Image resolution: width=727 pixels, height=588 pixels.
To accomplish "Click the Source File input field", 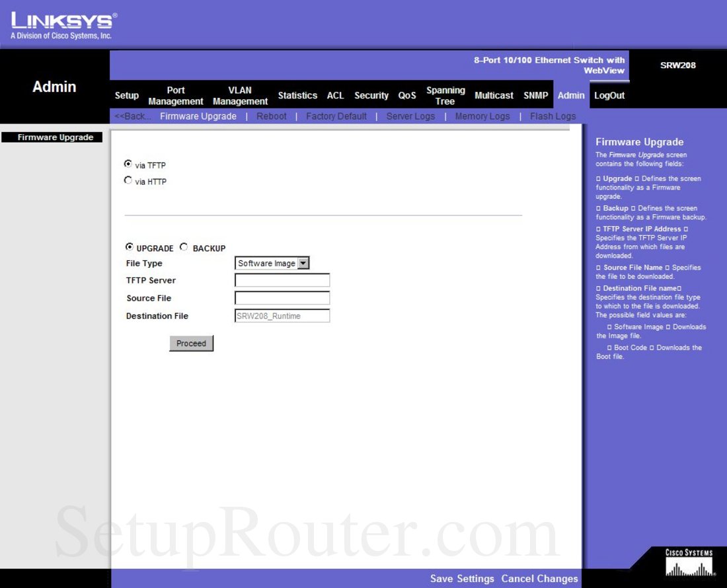I will pyautogui.click(x=282, y=298).
